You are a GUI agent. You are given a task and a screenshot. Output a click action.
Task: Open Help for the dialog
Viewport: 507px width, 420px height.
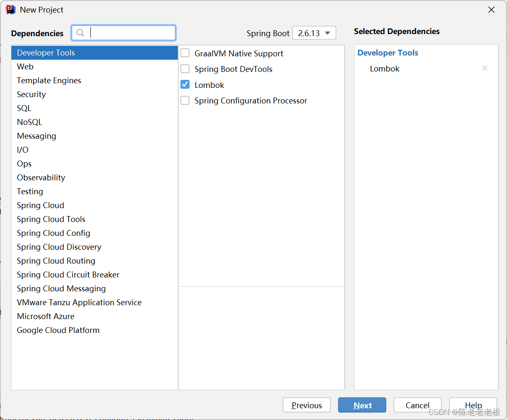pos(473,405)
